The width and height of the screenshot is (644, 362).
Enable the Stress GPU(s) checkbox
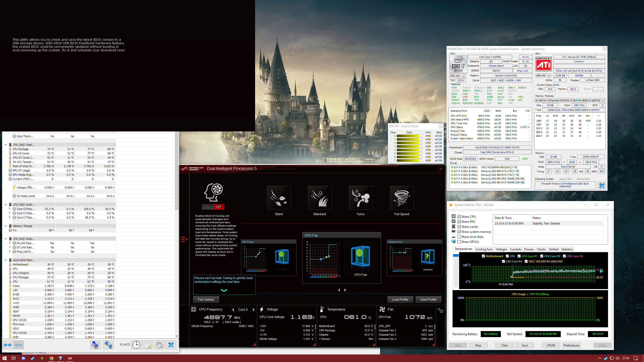(x=459, y=242)
